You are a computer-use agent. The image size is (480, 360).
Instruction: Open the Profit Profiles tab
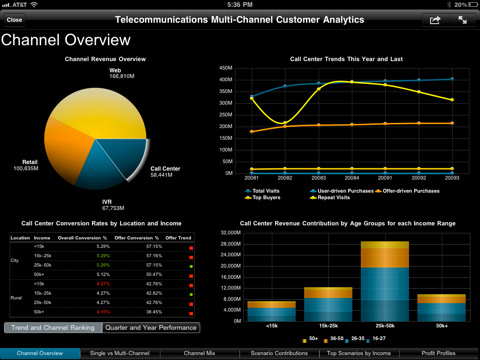click(x=439, y=353)
